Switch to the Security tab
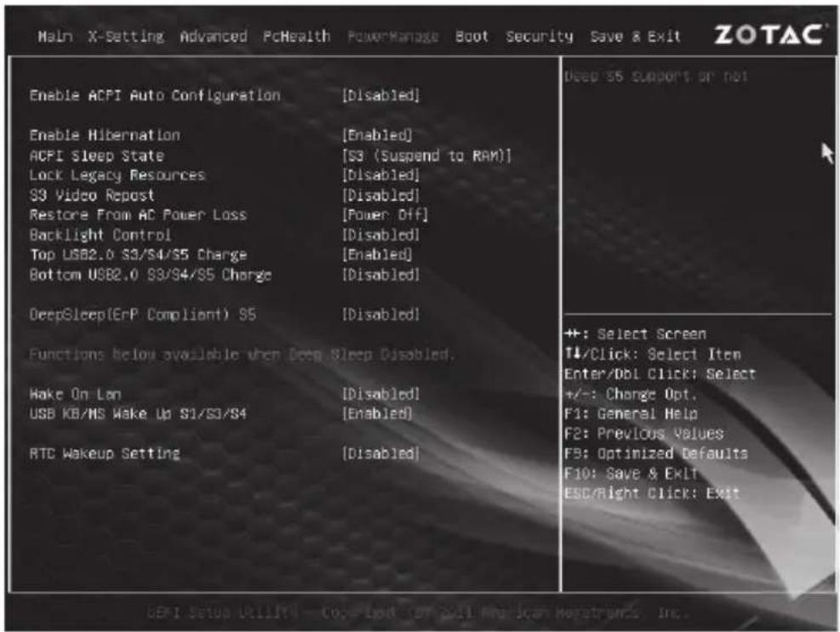 pyautogui.click(x=540, y=37)
